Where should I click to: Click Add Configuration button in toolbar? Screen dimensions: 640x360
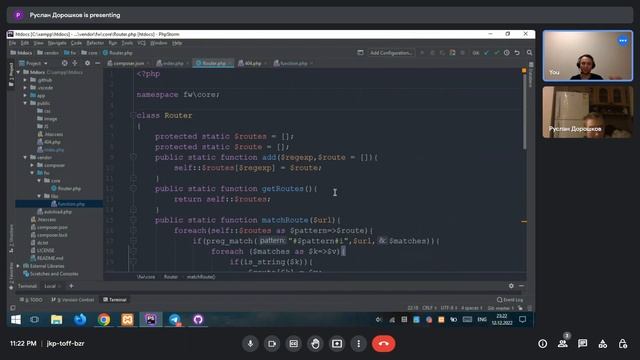pyautogui.click(x=391, y=53)
